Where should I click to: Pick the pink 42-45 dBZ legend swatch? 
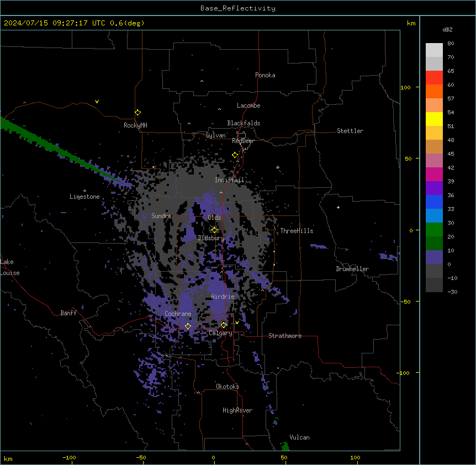point(434,160)
